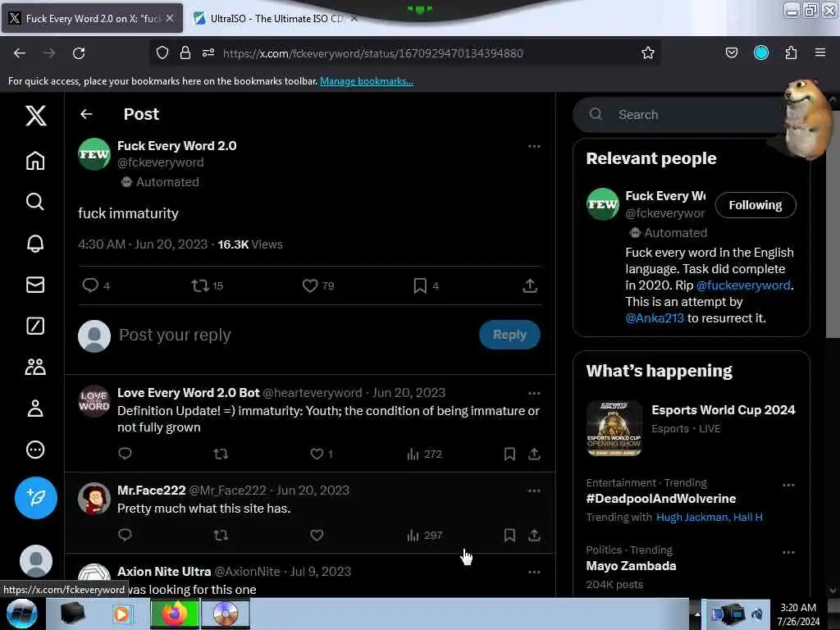Share the Mr.Face222 reply

534,535
